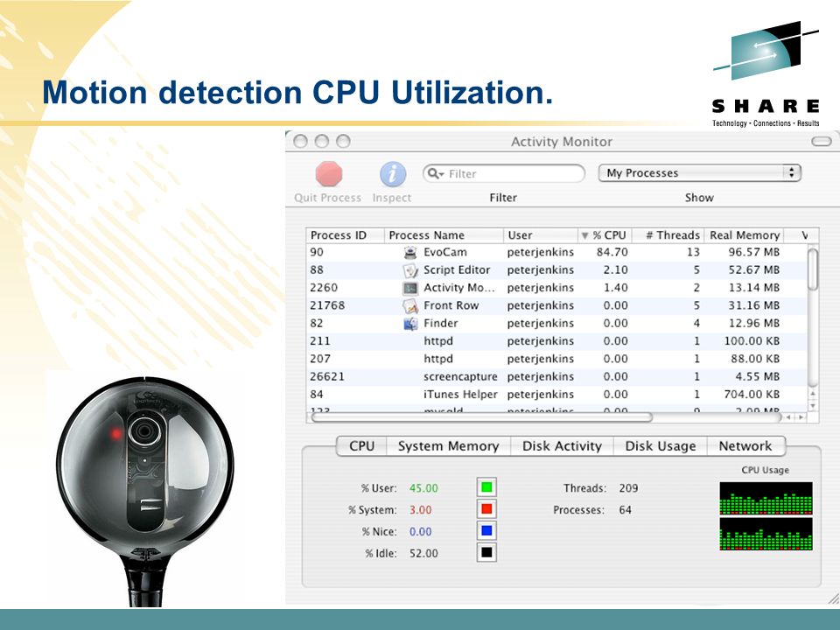This screenshot has height=630, width=840.
Task: Click the Quit Process label
Action: point(327,198)
